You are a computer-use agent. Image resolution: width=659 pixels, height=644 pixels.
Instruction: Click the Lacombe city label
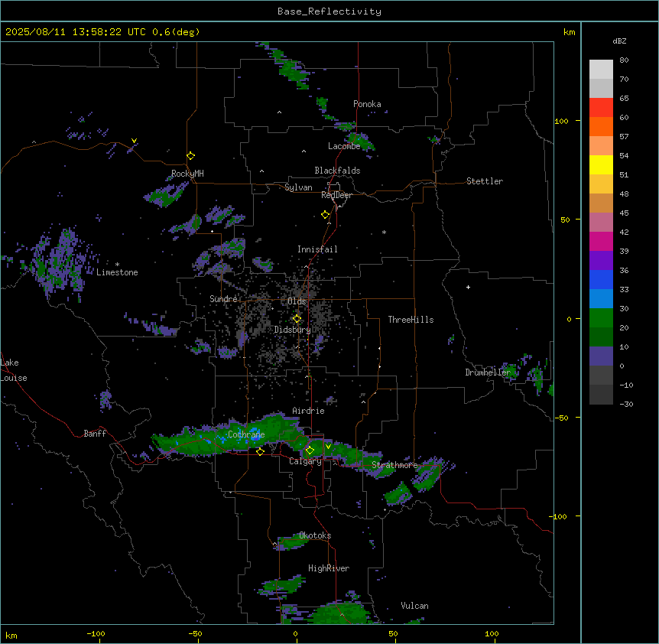pyautogui.click(x=344, y=146)
